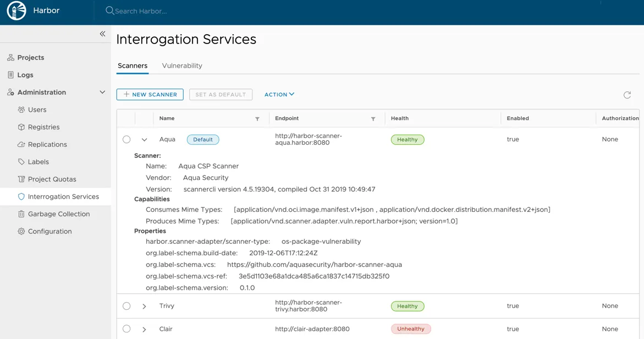Click the vcs-ref commit hash value
Viewport: 644px width, 339px height.
pos(314,276)
